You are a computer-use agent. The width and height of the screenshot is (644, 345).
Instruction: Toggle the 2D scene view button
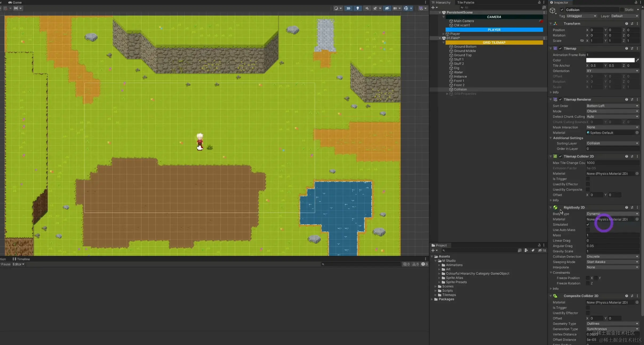pyautogui.click(x=348, y=8)
